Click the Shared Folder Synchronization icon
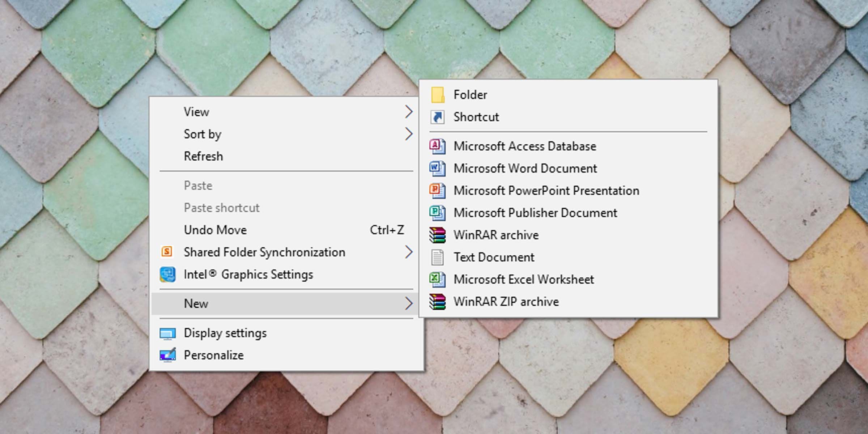 167,252
